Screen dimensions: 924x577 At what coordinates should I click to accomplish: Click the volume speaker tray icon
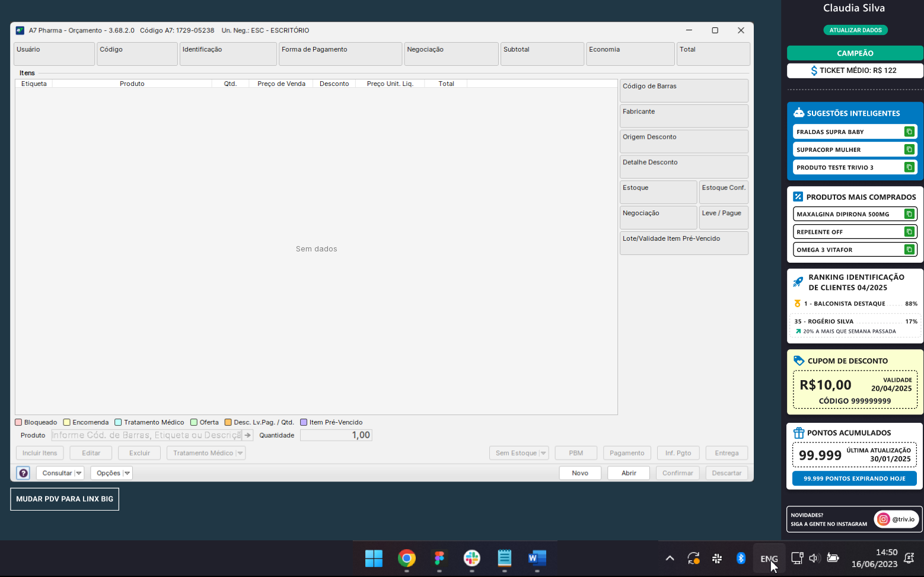coord(814,558)
